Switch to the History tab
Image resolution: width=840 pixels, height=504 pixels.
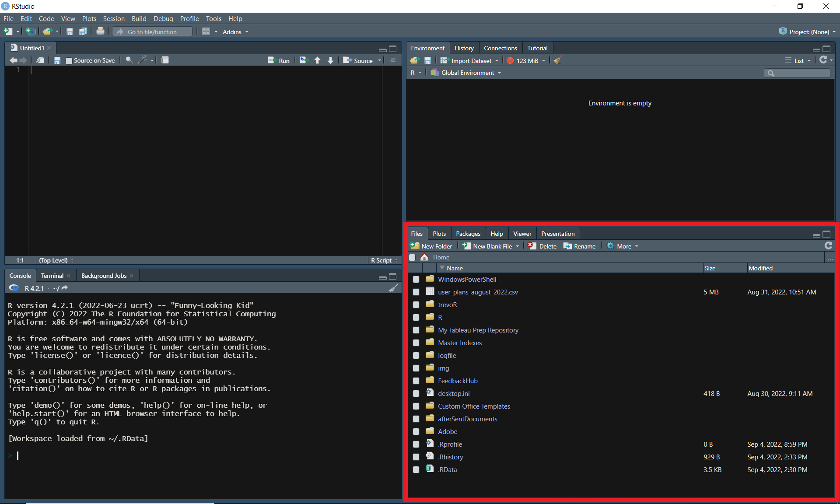[x=464, y=48]
